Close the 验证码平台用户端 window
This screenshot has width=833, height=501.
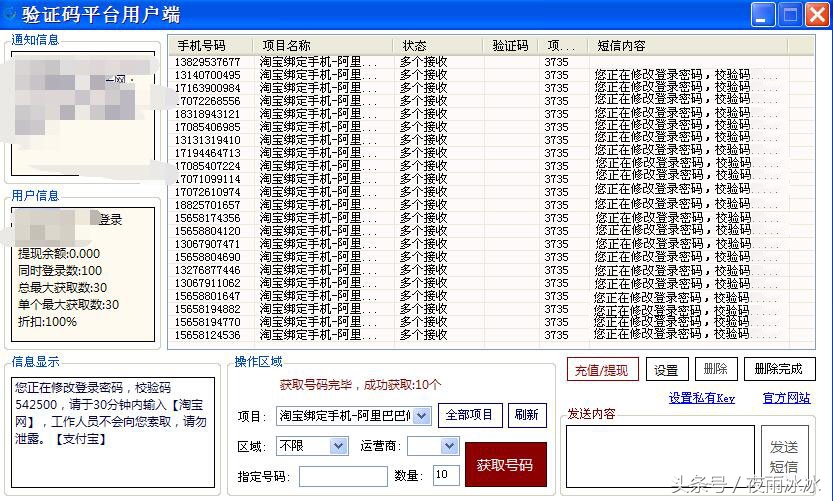pos(818,14)
